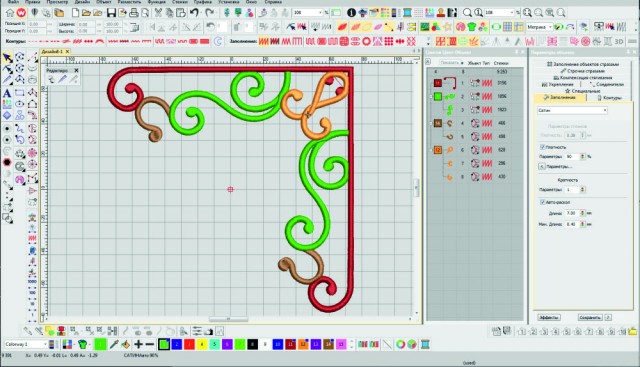Click the density percent stepper arrows
640x367 pixels.
(x=582, y=156)
